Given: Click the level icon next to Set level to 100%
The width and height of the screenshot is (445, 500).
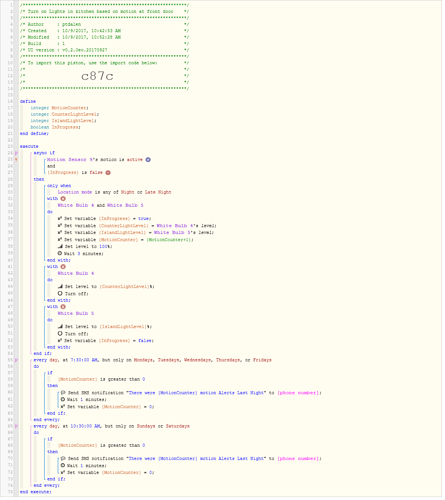Looking at the screenshot, I should [x=60, y=247].
